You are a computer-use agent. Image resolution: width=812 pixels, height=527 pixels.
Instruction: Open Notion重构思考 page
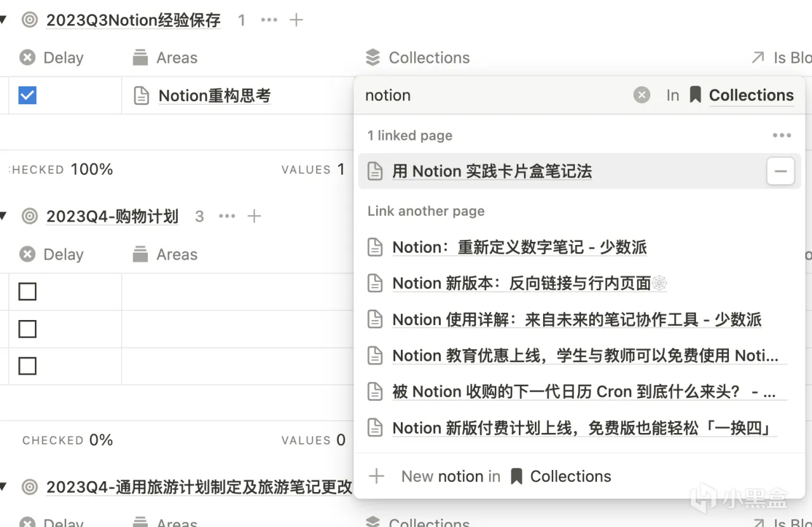point(214,96)
